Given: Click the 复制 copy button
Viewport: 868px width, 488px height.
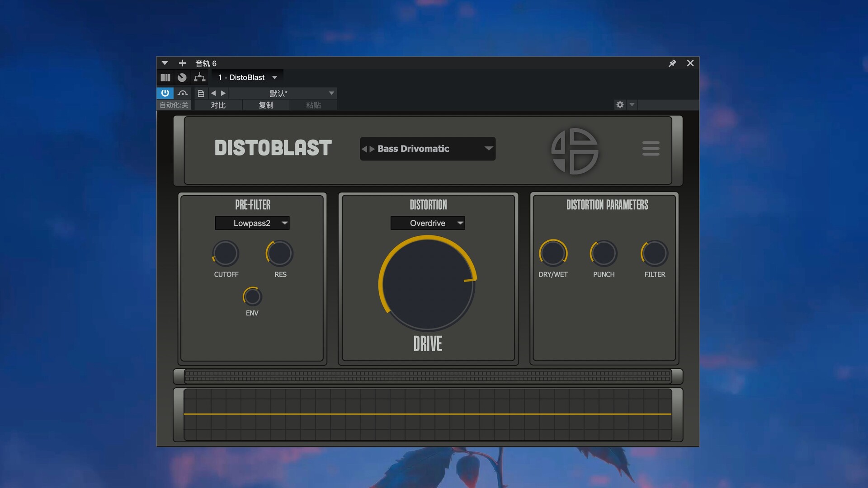Looking at the screenshot, I should (266, 105).
